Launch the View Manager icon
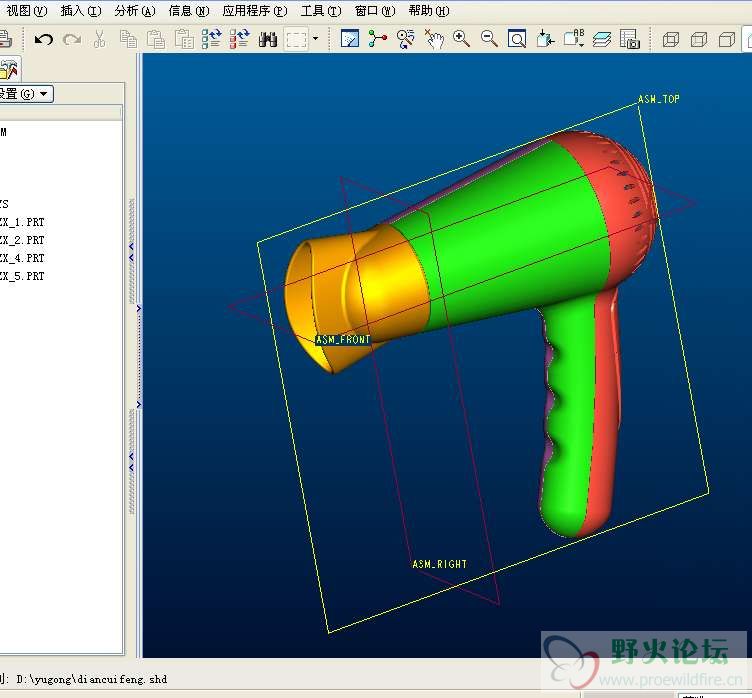The image size is (752, 698). coord(630,39)
